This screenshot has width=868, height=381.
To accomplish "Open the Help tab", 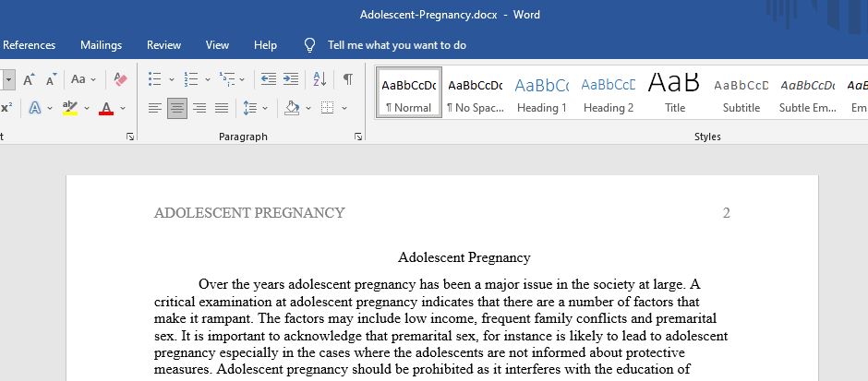I will pos(265,45).
